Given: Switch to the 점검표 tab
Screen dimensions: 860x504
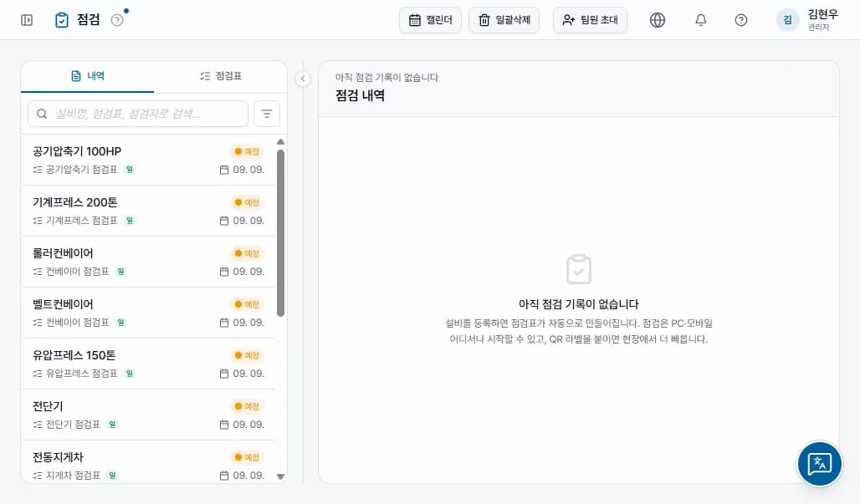Looking at the screenshot, I should click(221, 76).
